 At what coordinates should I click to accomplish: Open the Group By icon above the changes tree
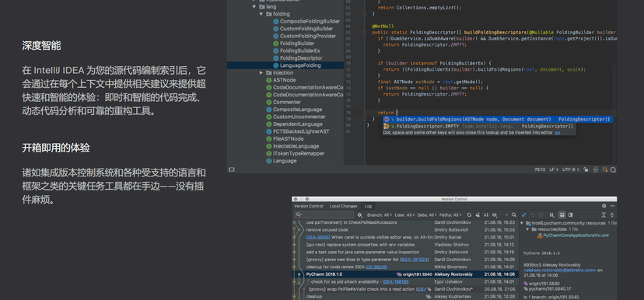pyautogui.click(x=552, y=215)
